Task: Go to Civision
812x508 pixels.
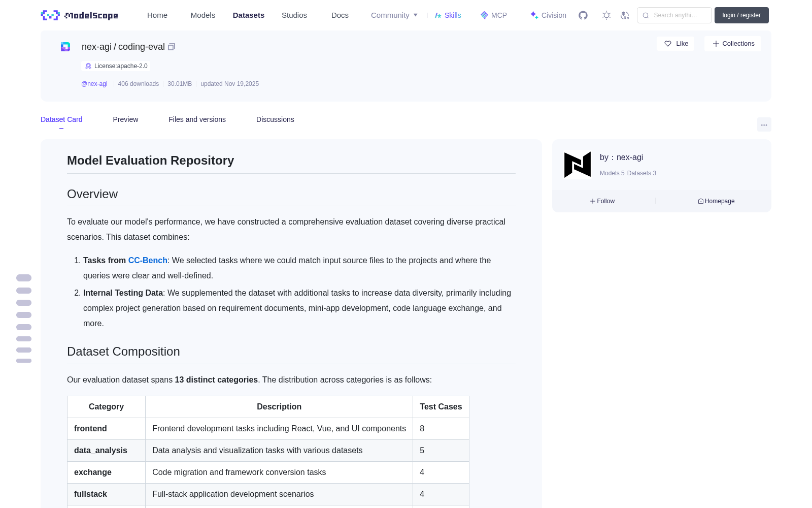Action: click(548, 15)
